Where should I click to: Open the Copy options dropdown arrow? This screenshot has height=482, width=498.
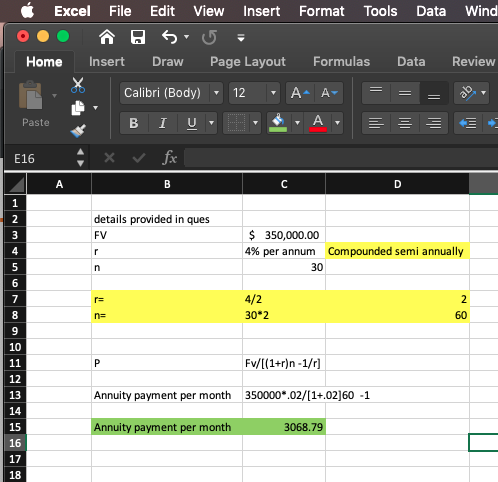pyautogui.click(x=96, y=108)
